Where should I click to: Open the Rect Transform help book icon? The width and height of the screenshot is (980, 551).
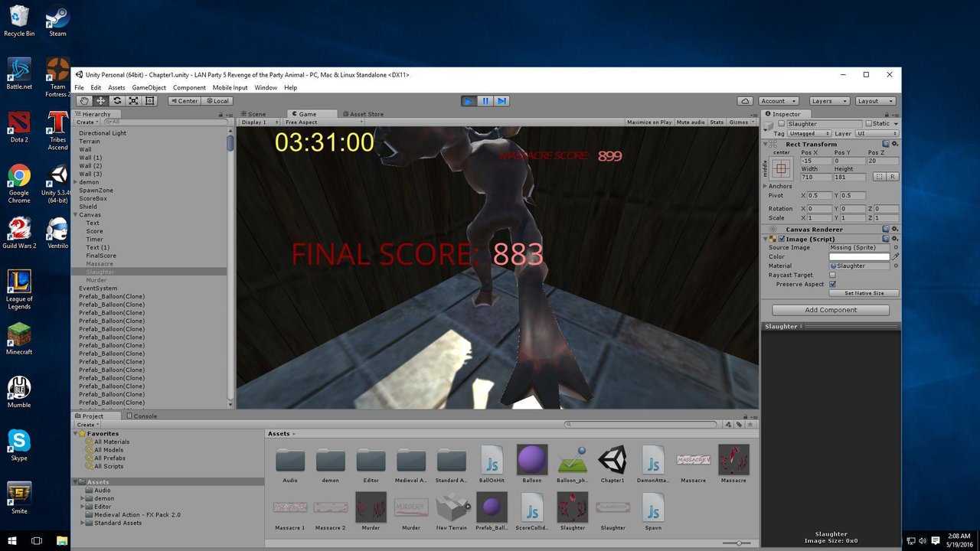(886, 144)
